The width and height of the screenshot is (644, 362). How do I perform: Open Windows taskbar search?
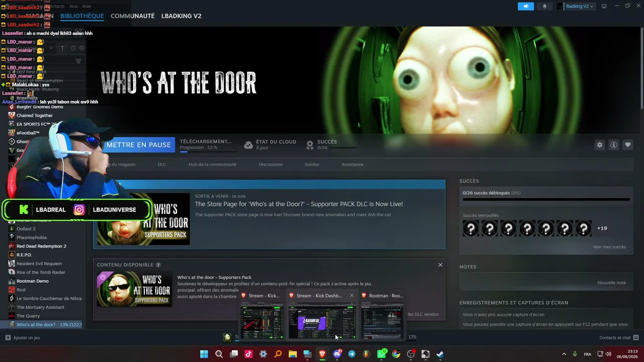pos(219,354)
